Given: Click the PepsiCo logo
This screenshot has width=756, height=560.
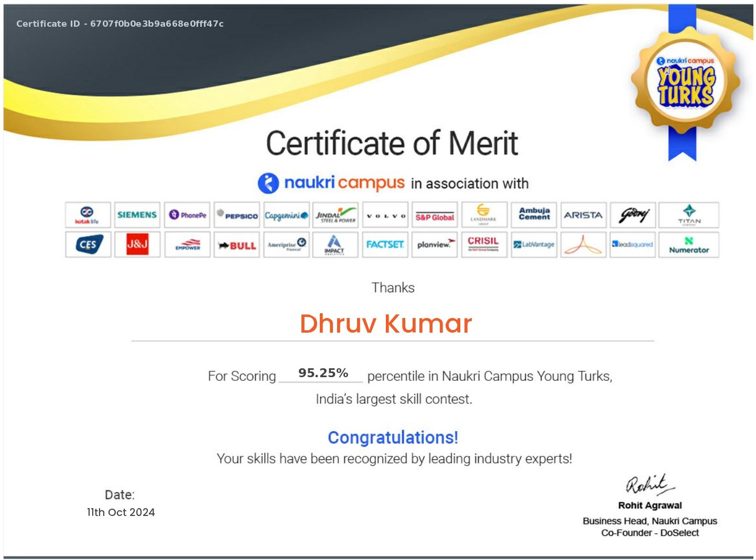Looking at the screenshot, I should pyautogui.click(x=236, y=215).
